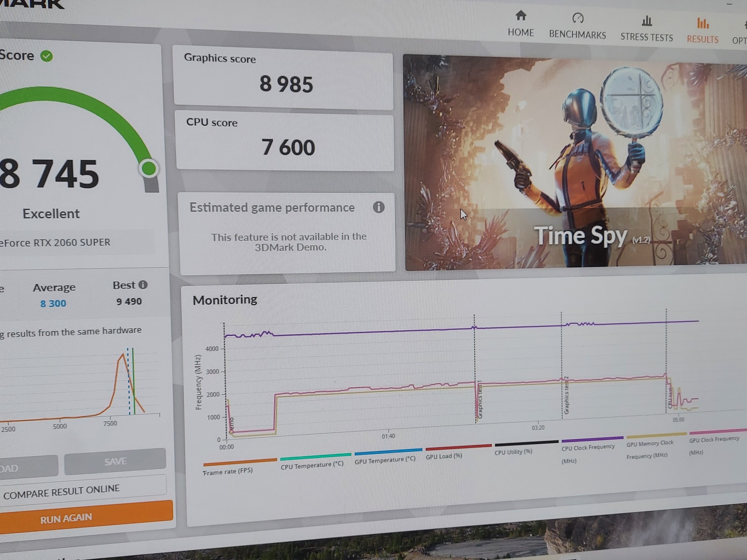Image resolution: width=747 pixels, height=560 pixels.
Task: Click the window minimize button
Action: pos(729,4)
